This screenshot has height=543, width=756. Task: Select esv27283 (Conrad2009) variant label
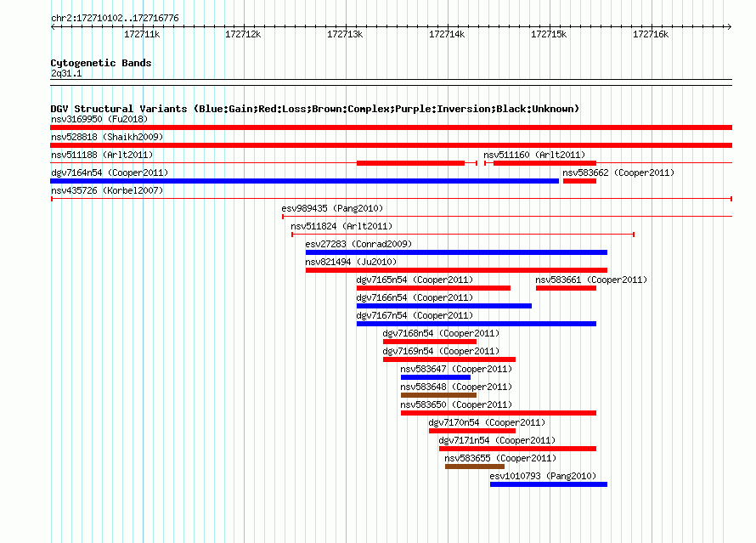pyautogui.click(x=358, y=244)
